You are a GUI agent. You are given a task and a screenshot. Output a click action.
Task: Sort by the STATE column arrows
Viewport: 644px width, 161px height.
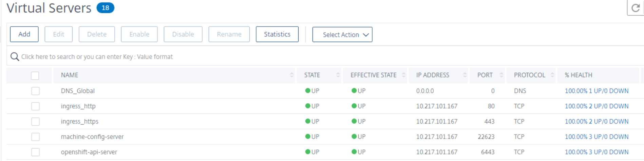point(338,75)
